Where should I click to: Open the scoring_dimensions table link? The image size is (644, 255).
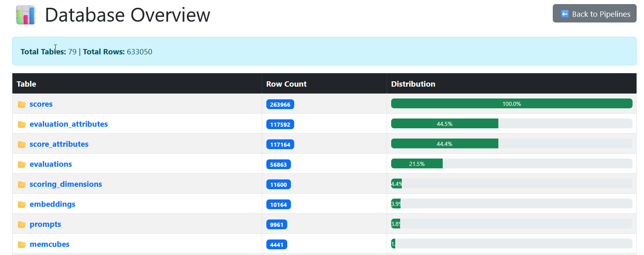tap(66, 184)
